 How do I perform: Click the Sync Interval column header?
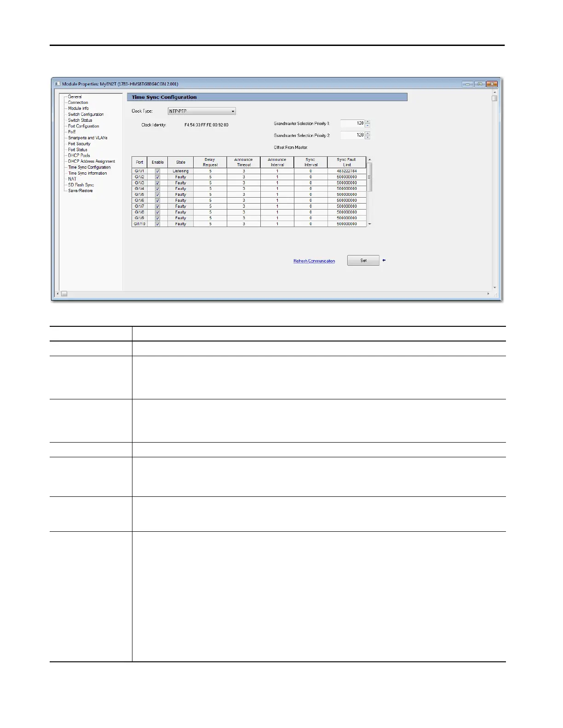click(x=311, y=162)
